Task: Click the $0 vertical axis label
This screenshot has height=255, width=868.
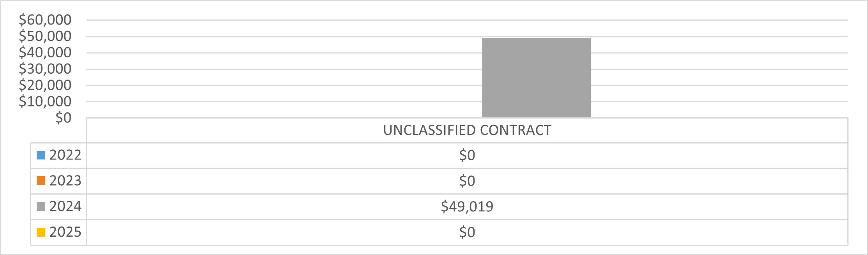Action: click(63, 118)
